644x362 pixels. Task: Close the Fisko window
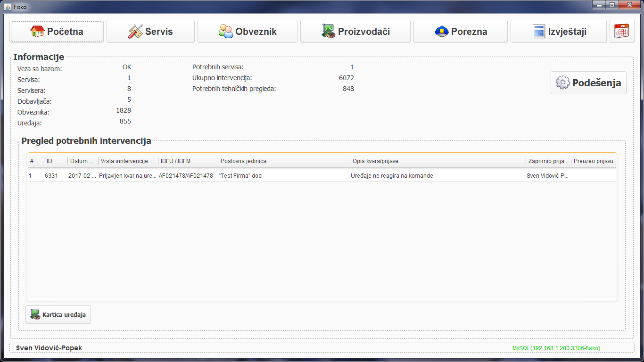(x=629, y=5)
